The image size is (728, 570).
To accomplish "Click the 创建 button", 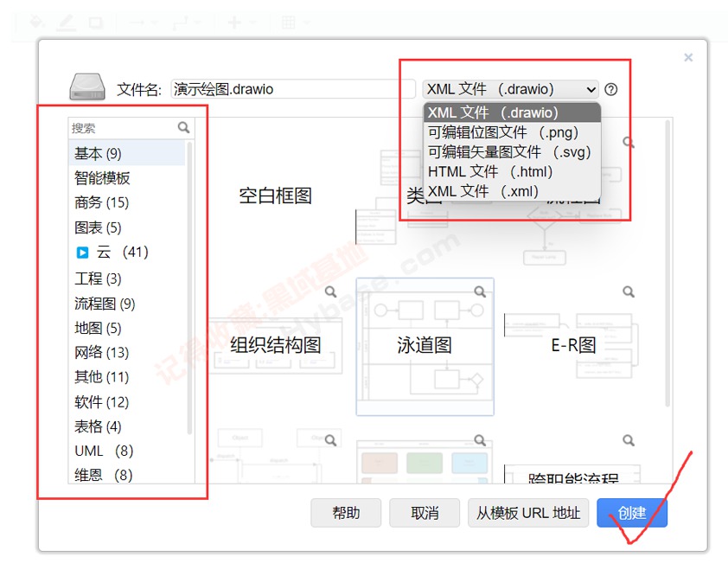I will pyautogui.click(x=632, y=513).
